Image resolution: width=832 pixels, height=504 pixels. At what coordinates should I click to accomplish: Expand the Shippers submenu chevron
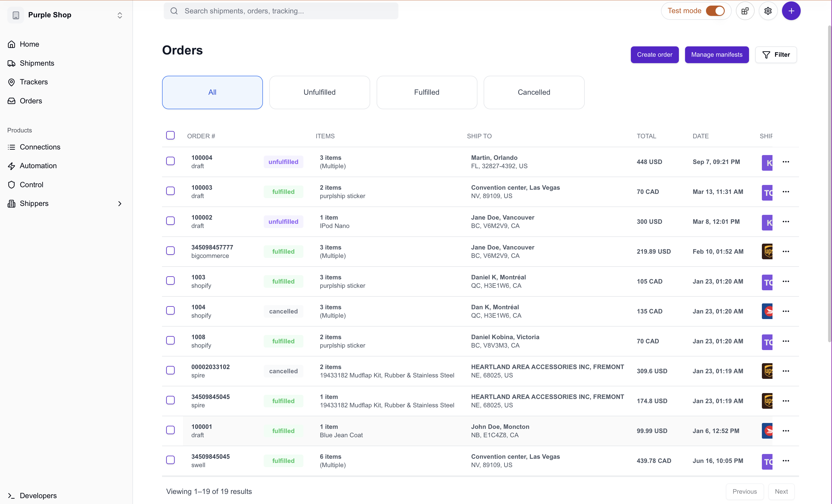point(120,204)
